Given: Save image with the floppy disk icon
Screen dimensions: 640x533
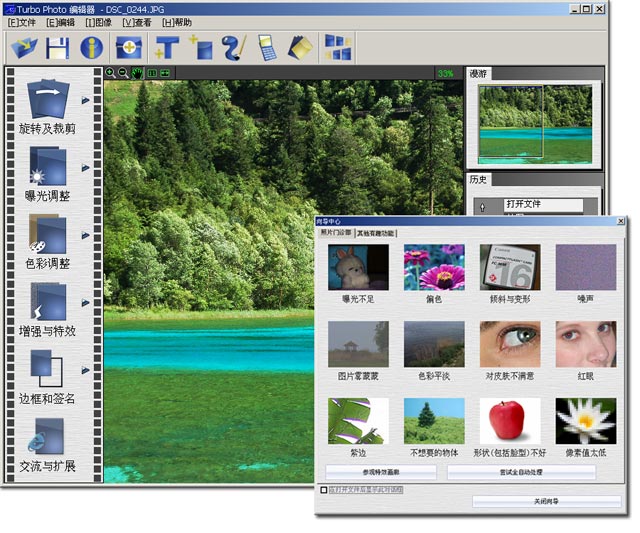Looking at the screenshot, I should [57, 48].
